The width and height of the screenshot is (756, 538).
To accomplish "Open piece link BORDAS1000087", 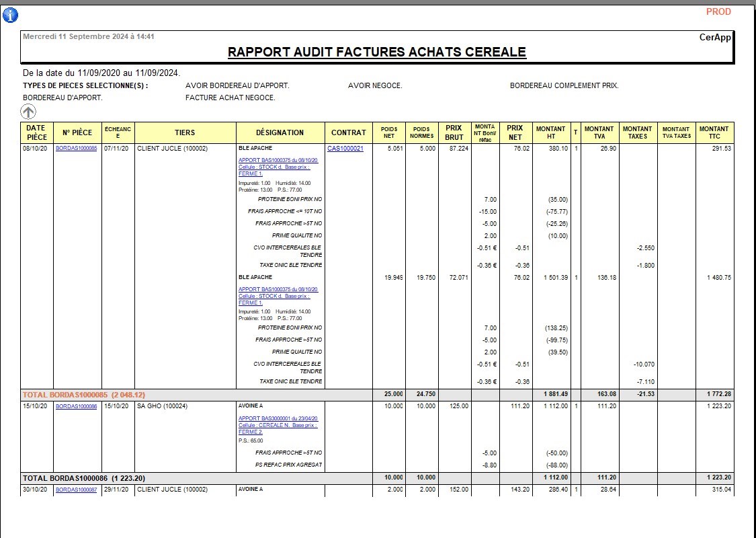I will 76,490.
